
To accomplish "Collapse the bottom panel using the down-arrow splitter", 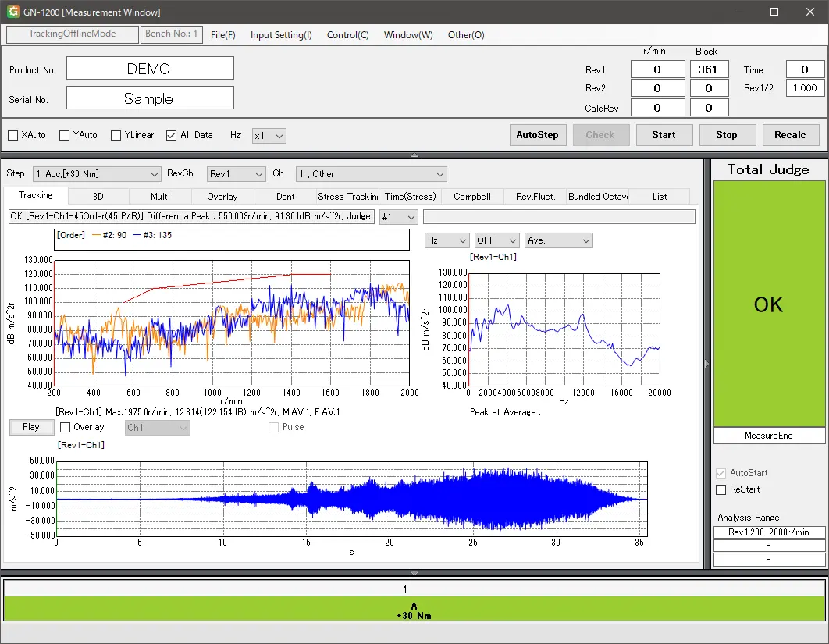I will coord(414,573).
